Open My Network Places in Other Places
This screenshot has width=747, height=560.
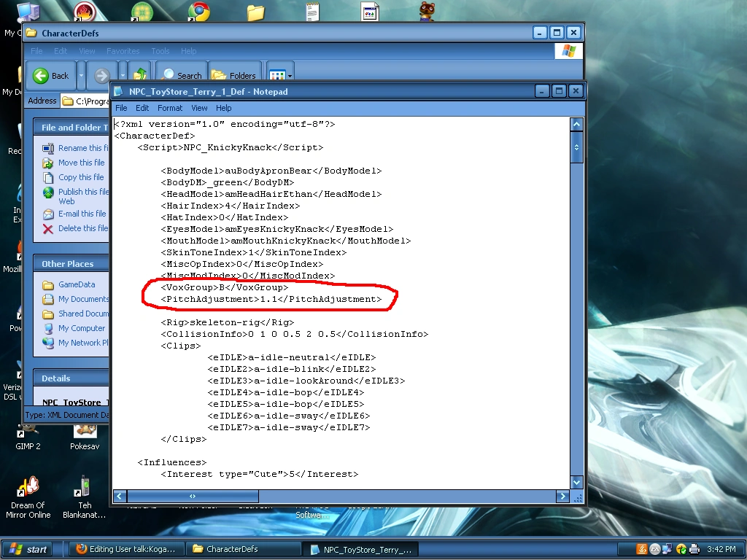(83, 343)
